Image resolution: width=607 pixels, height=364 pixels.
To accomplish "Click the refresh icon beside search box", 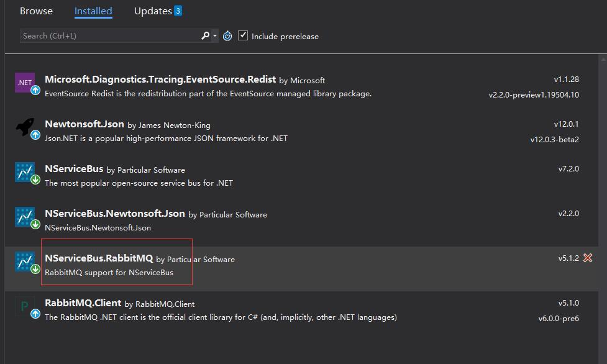I will pyautogui.click(x=227, y=36).
